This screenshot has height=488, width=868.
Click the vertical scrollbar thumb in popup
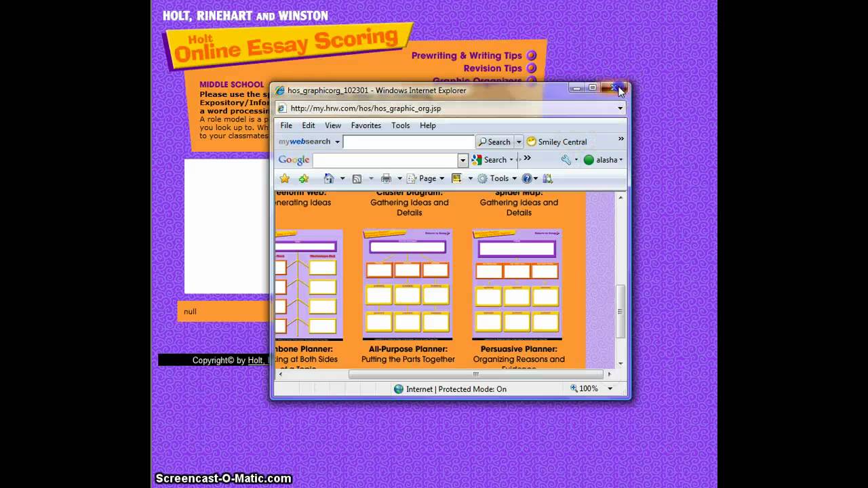[620, 312]
